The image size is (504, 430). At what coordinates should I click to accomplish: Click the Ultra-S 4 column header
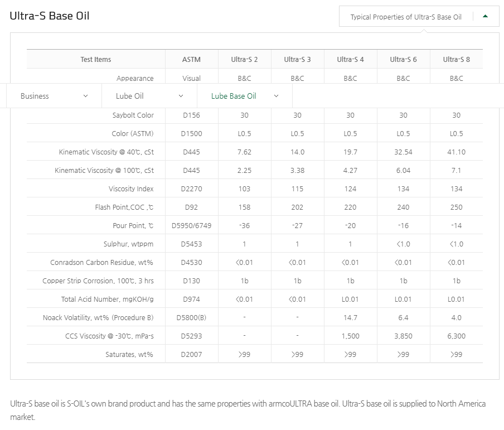click(350, 60)
